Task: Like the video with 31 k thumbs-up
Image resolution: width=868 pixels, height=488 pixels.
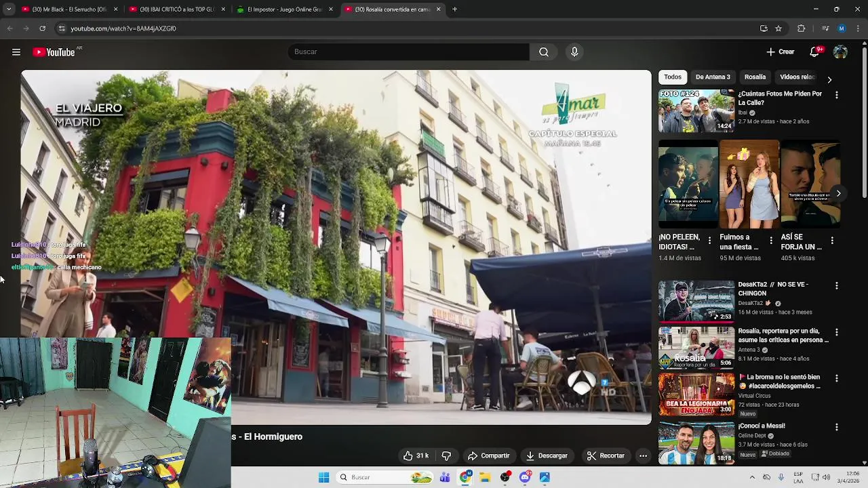Action: (416, 455)
